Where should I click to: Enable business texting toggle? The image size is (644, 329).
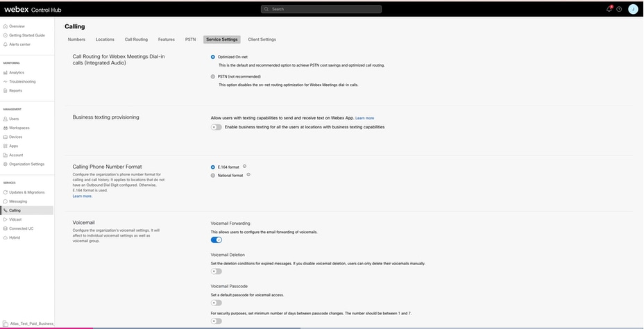pos(216,127)
